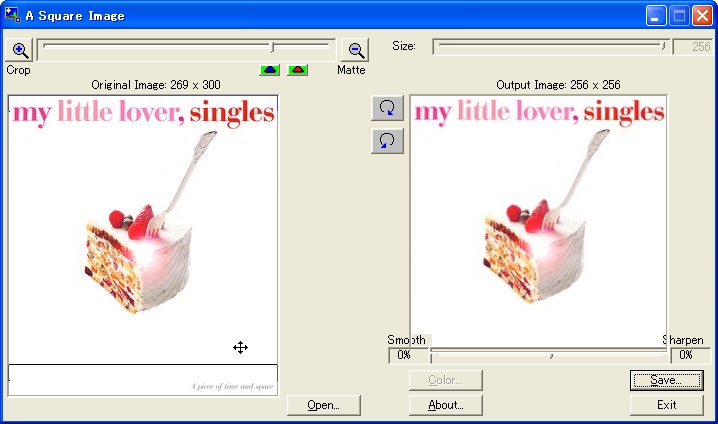
Task: Click the Save... button
Action: [667, 380]
